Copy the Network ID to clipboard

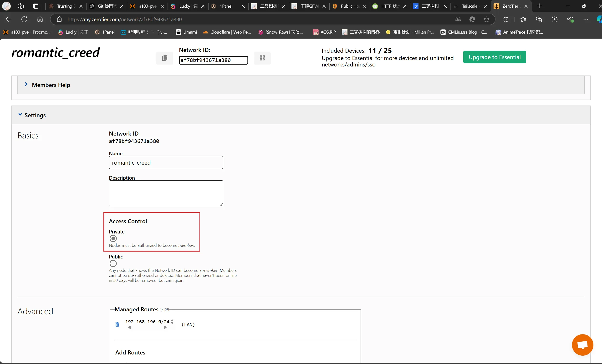tap(164, 58)
